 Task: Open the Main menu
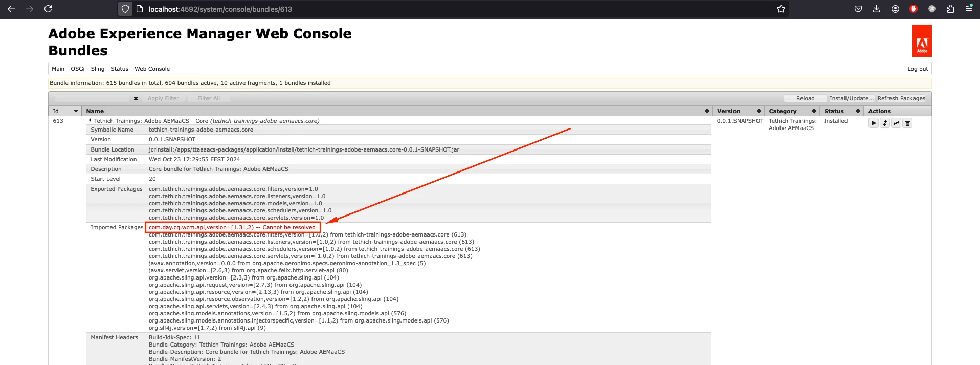(58, 69)
